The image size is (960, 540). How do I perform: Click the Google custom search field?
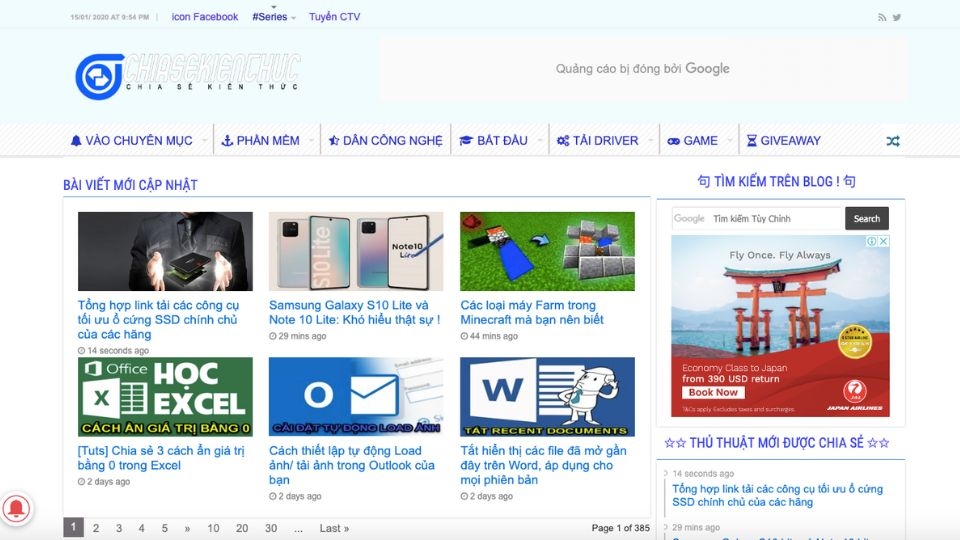757,219
